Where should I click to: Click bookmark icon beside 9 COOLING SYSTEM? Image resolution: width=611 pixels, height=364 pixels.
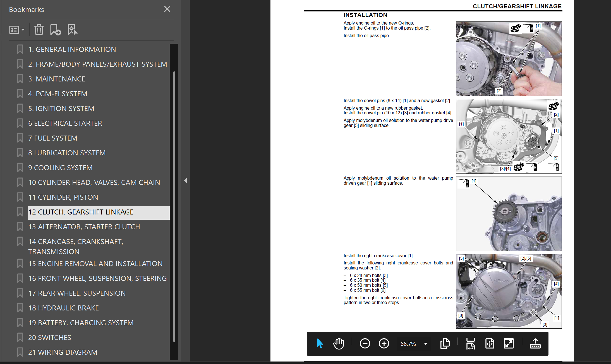click(20, 168)
